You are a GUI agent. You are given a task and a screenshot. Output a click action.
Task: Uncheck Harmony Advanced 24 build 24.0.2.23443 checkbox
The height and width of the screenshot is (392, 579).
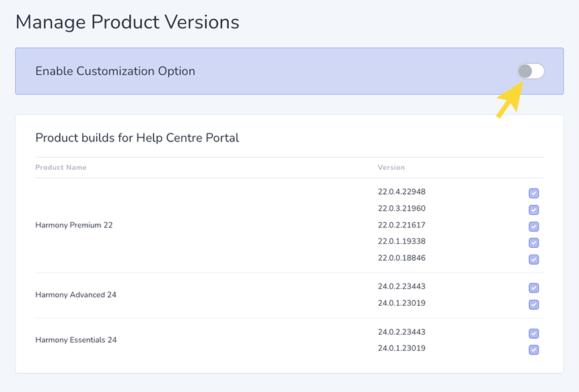[534, 288]
